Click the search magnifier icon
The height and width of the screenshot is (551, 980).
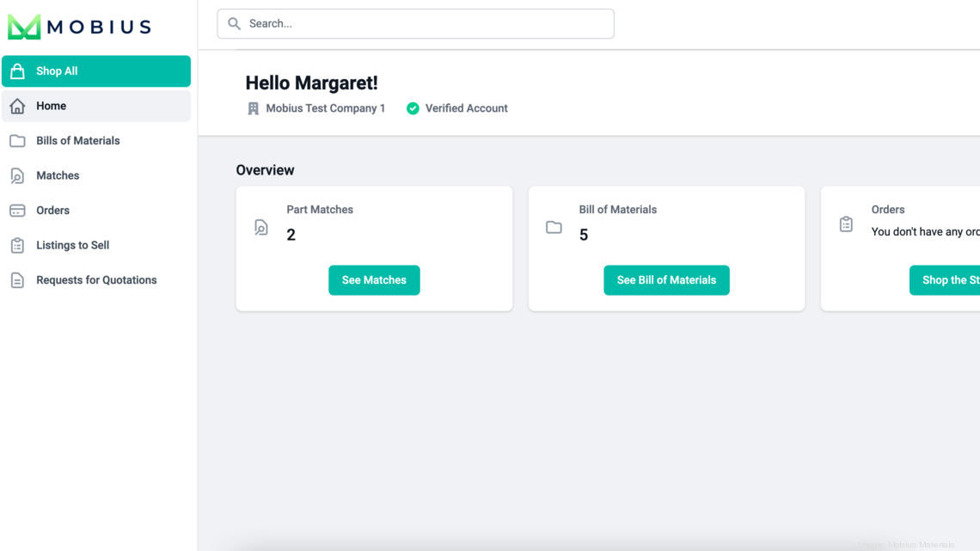pos(234,24)
